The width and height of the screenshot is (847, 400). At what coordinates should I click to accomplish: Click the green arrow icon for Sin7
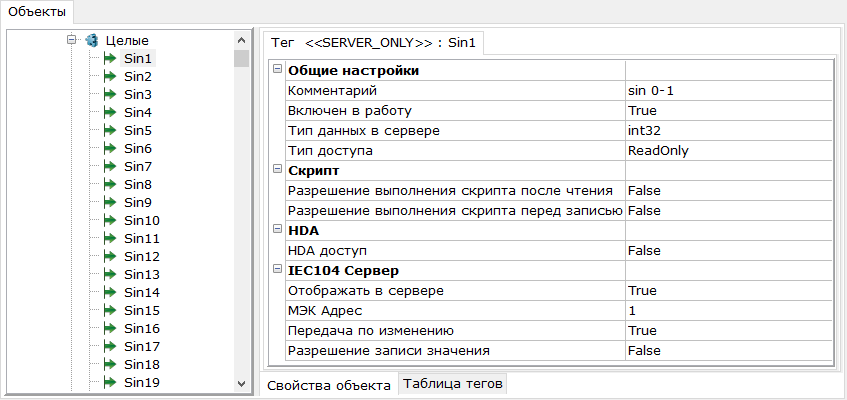(x=110, y=166)
